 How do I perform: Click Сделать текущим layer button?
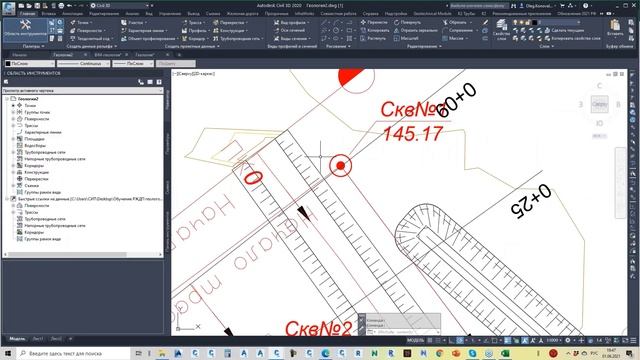564,30
